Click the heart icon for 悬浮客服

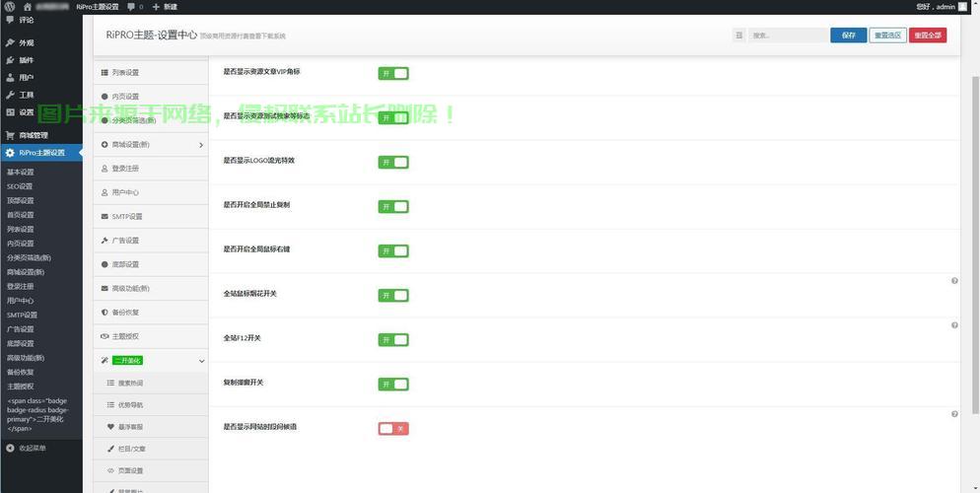coord(110,427)
